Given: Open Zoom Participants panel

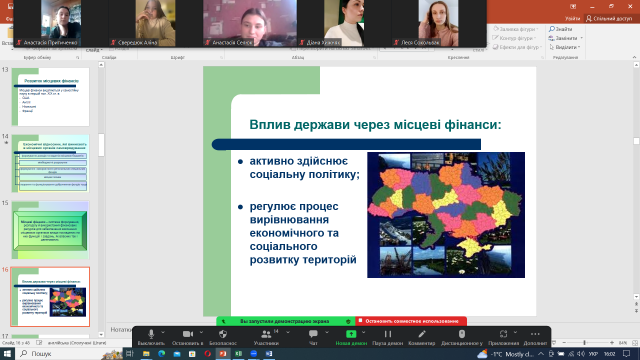Looking at the screenshot, I should point(266,338).
